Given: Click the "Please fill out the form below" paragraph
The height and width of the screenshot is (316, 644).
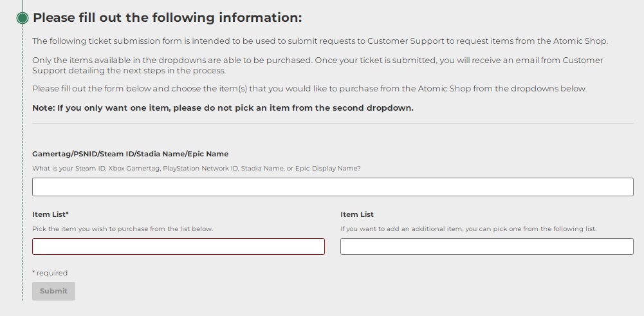Looking at the screenshot, I should [309, 89].
